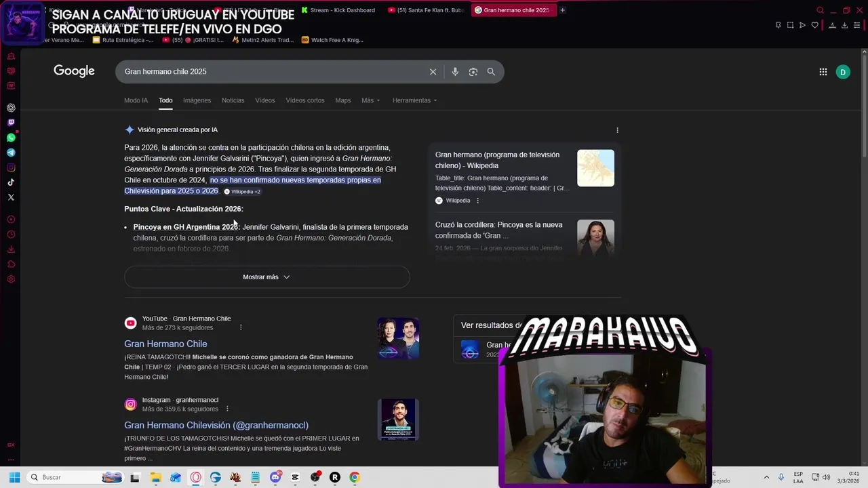868x488 pixels.
Task: Open TikTok in the sidebar
Action: pos(11,182)
